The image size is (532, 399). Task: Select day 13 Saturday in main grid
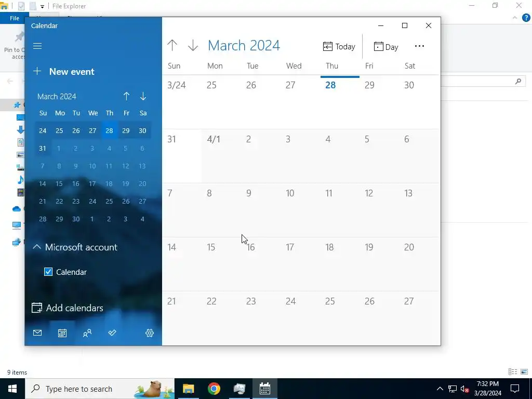419,210
